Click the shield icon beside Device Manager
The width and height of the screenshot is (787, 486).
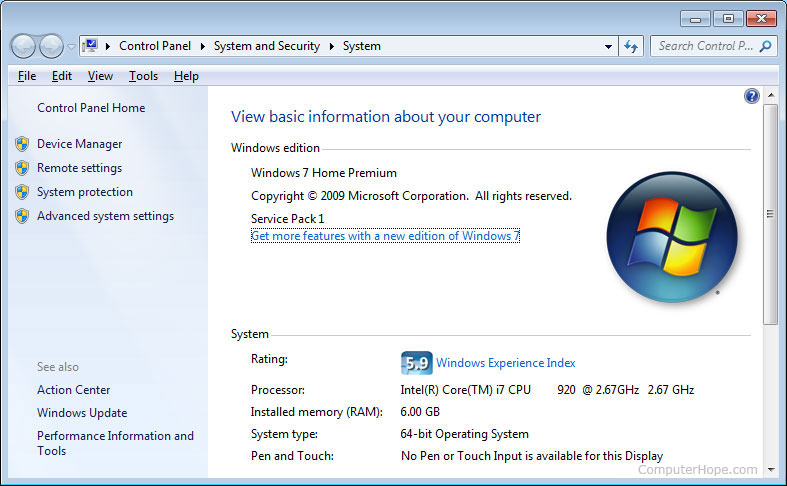tap(22, 144)
